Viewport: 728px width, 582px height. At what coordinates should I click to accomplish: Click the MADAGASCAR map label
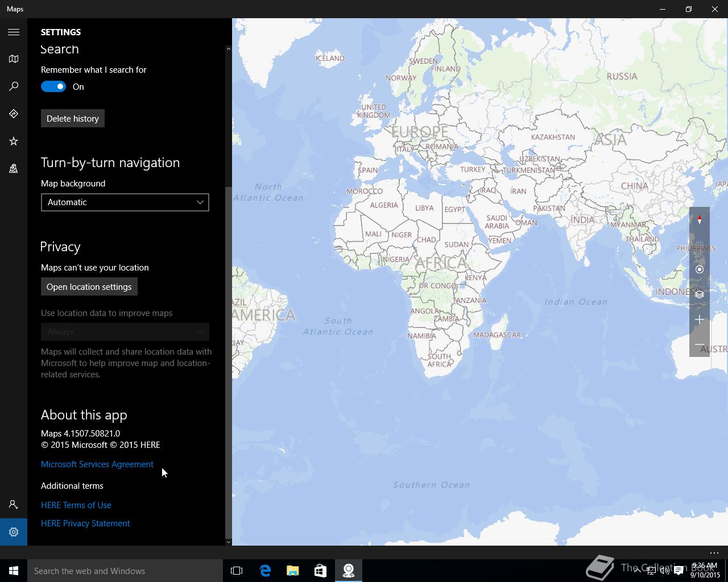coord(497,335)
